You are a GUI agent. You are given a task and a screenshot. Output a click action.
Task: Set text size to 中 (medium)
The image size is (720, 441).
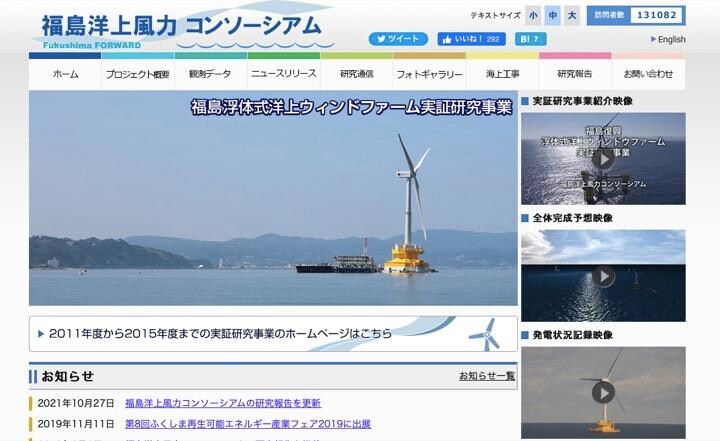(x=552, y=16)
